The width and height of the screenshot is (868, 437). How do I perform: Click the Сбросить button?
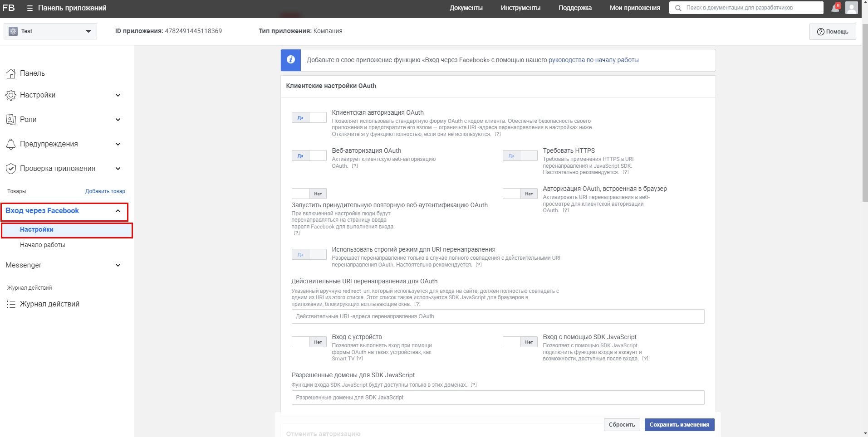click(622, 425)
